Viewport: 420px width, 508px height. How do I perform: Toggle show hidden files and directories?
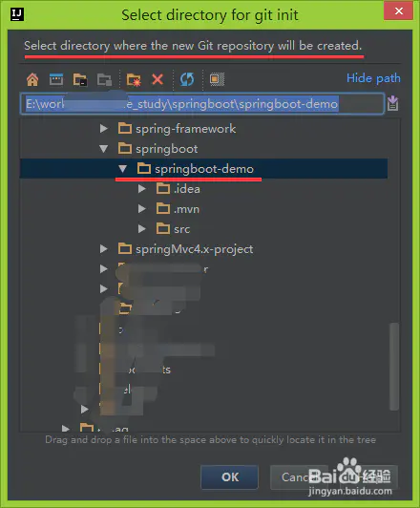tap(217, 79)
